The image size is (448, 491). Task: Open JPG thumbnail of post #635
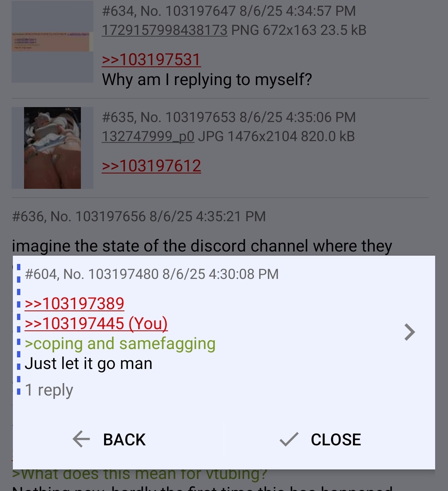pyautogui.click(x=52, y=148)
